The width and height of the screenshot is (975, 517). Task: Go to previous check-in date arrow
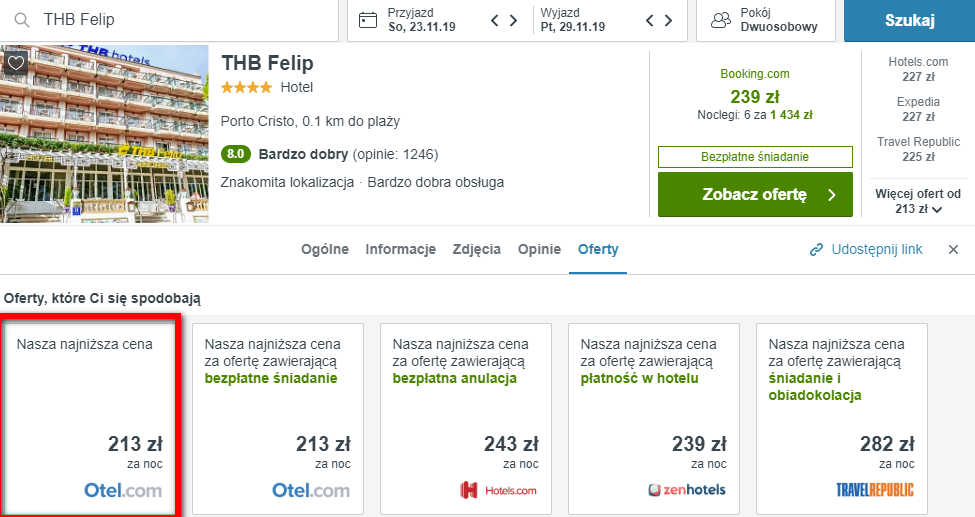point(494,20)
